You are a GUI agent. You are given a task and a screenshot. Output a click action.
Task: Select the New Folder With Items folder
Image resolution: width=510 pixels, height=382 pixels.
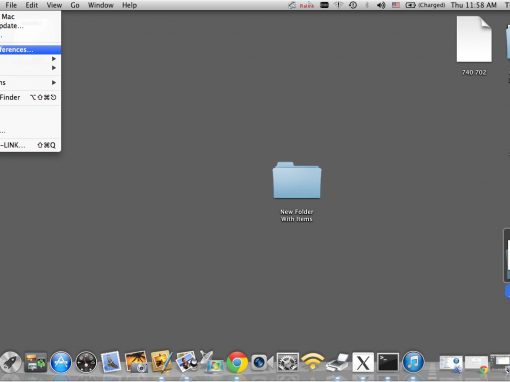coord(297,191)
